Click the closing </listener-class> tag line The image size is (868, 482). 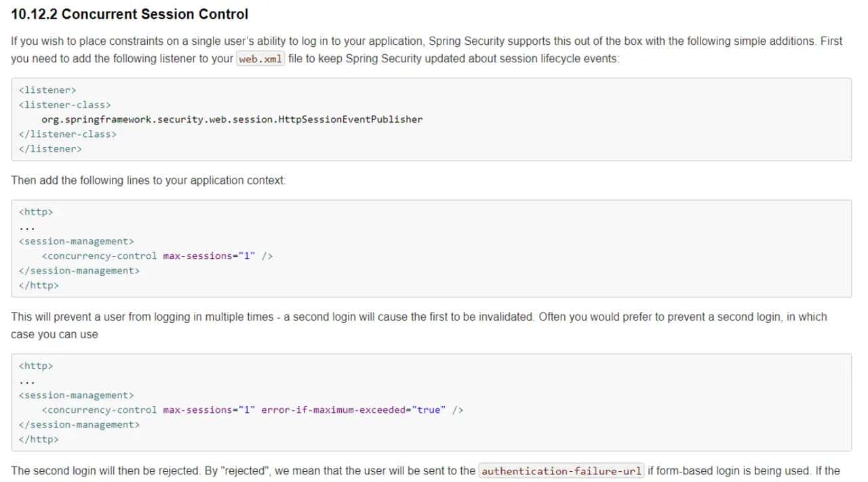(68, 134)
